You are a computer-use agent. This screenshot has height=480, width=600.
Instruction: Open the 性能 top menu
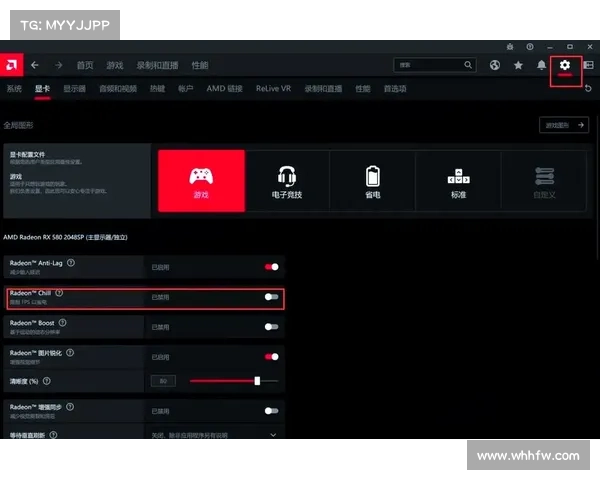pyautogui.click(x=200, y=65)
